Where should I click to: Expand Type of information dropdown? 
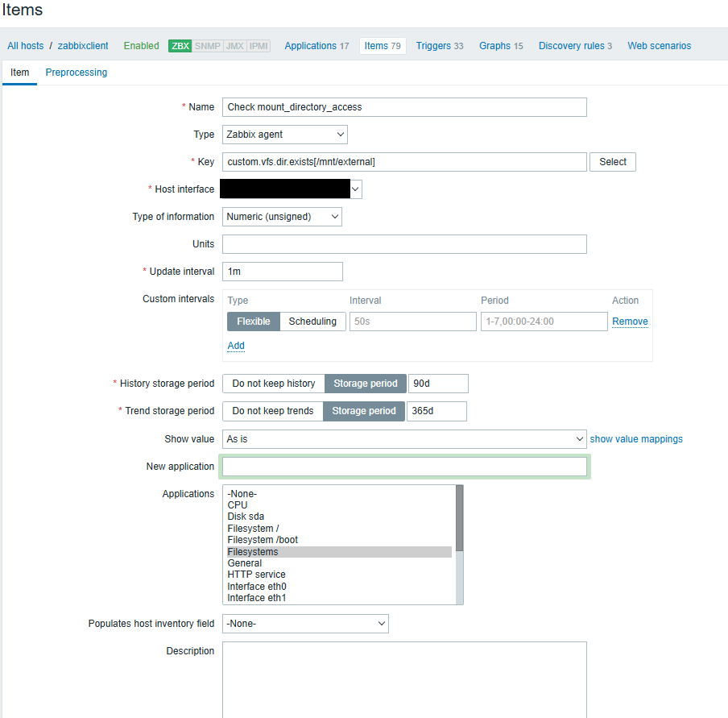click(x=282, y=217)
